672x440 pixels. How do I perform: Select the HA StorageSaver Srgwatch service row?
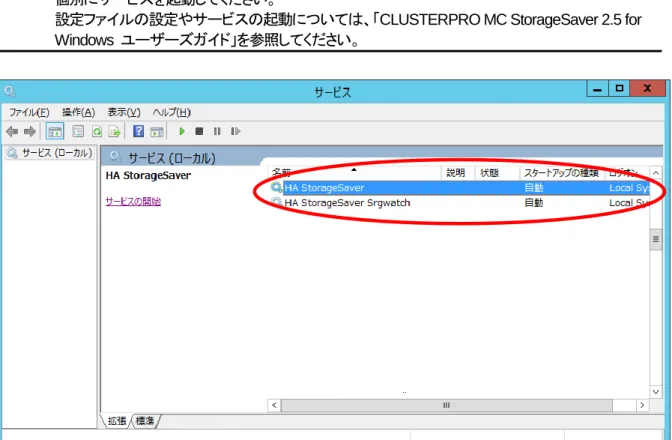click(x=459, y=203)
